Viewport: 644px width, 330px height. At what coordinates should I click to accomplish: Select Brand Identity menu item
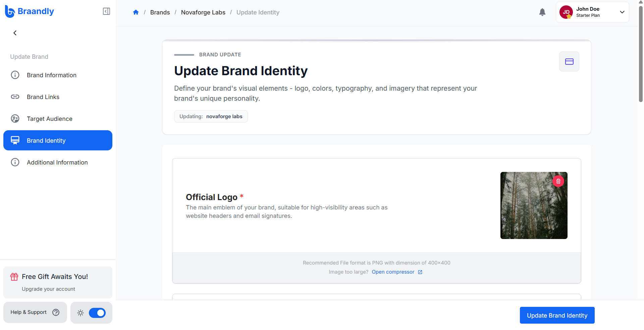click(58, 140)
